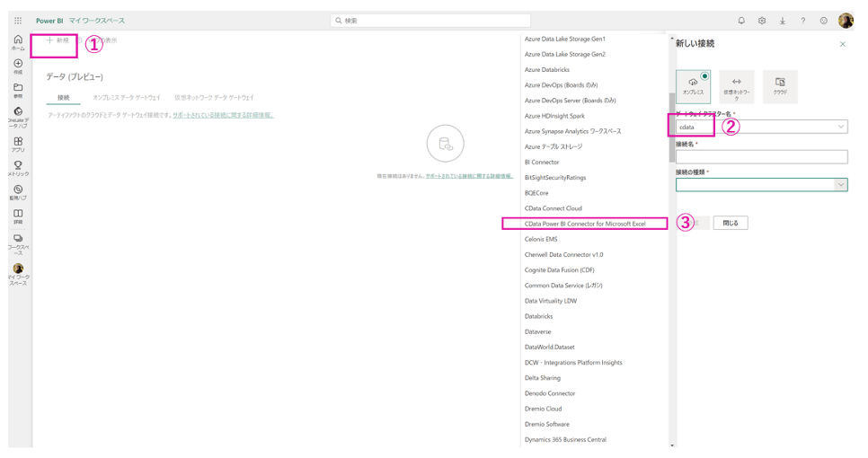The height and width of the screenshot is (458, 868).
Task: Open user profile picture top right
Action: pos(846,21)
